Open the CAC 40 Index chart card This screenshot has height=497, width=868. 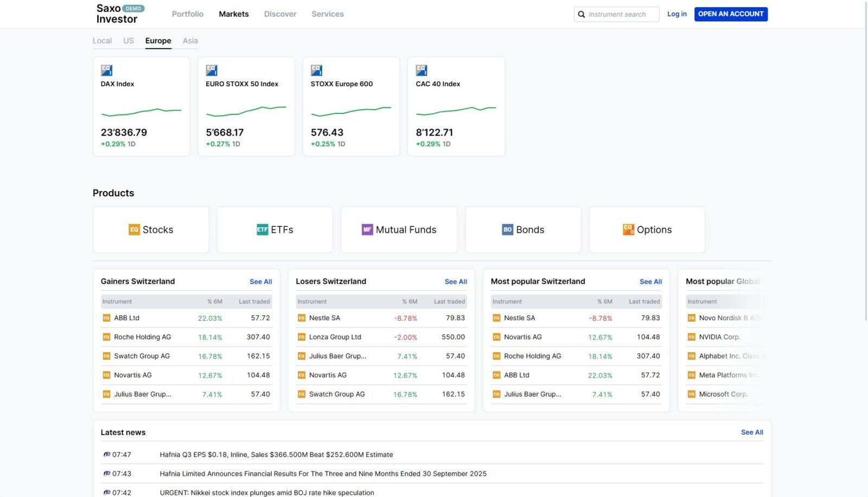pyautogui.click(x=456, y=106)
